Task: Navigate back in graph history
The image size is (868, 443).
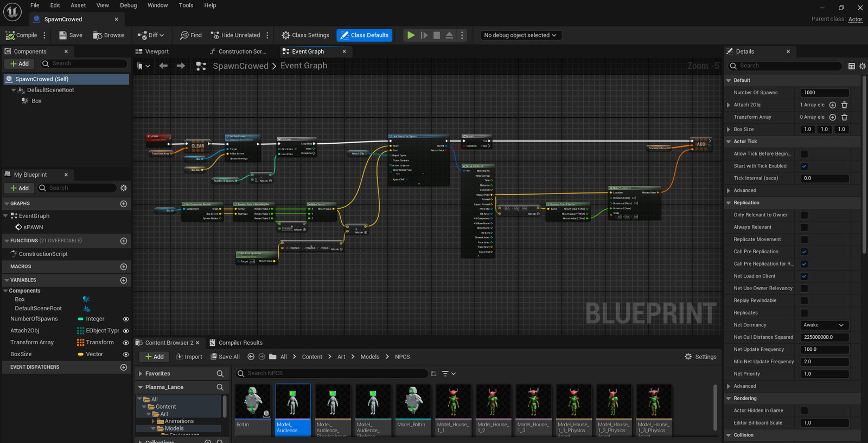Action: (x=163, y=66)
